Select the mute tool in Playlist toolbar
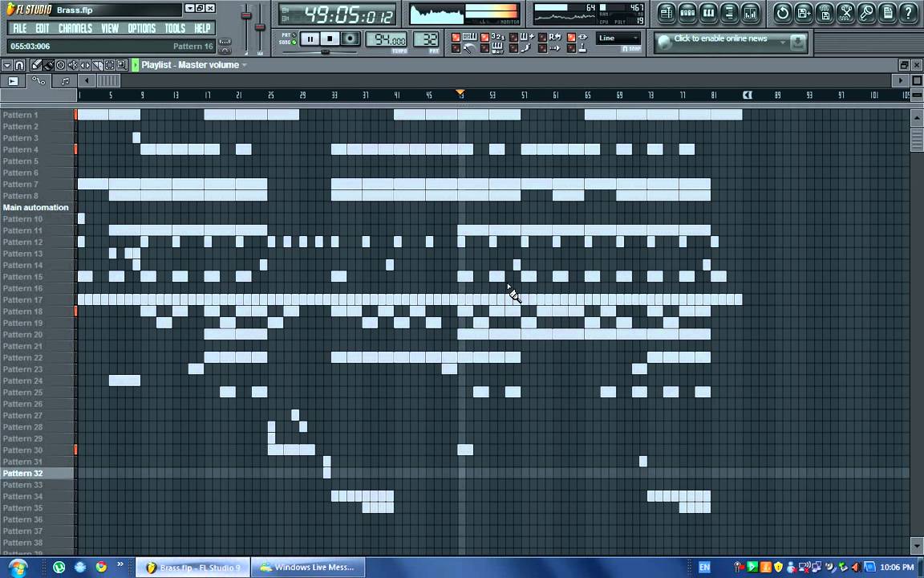This screenshot has height=578, width=924. pyautogui.click(x=73, y=65)
